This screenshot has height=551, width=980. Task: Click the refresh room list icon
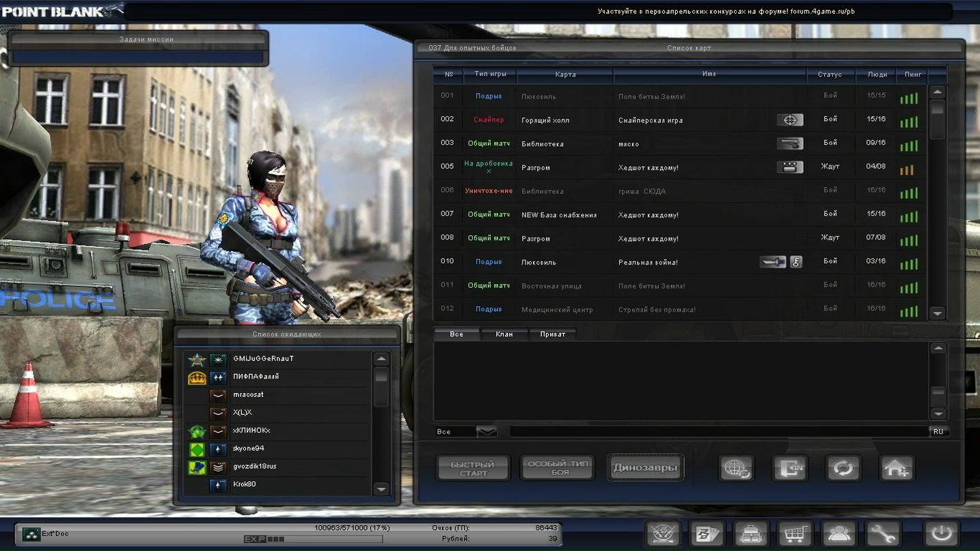pos(843,468)
